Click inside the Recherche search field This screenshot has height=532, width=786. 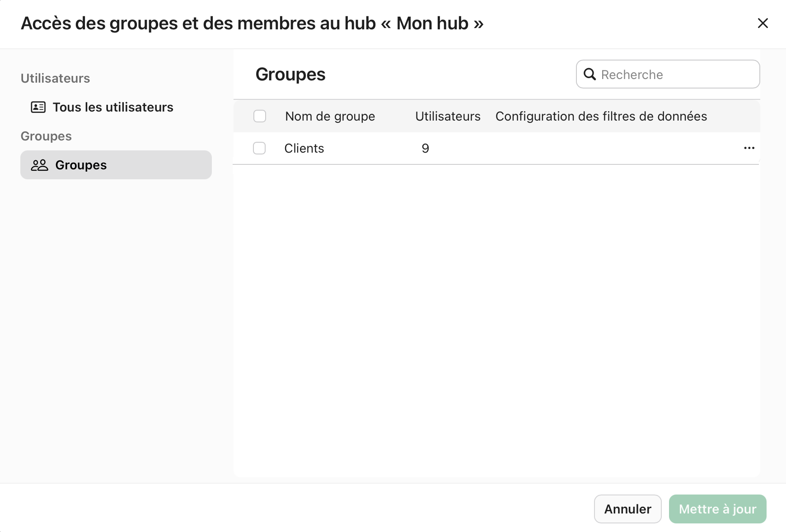point(669,74)
